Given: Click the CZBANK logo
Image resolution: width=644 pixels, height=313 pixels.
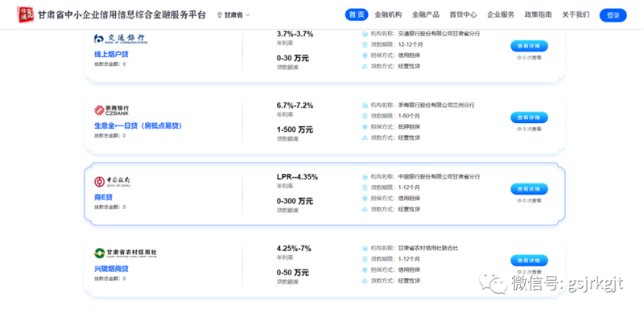Looking at the screenshot, I should (x=111, y=110).
